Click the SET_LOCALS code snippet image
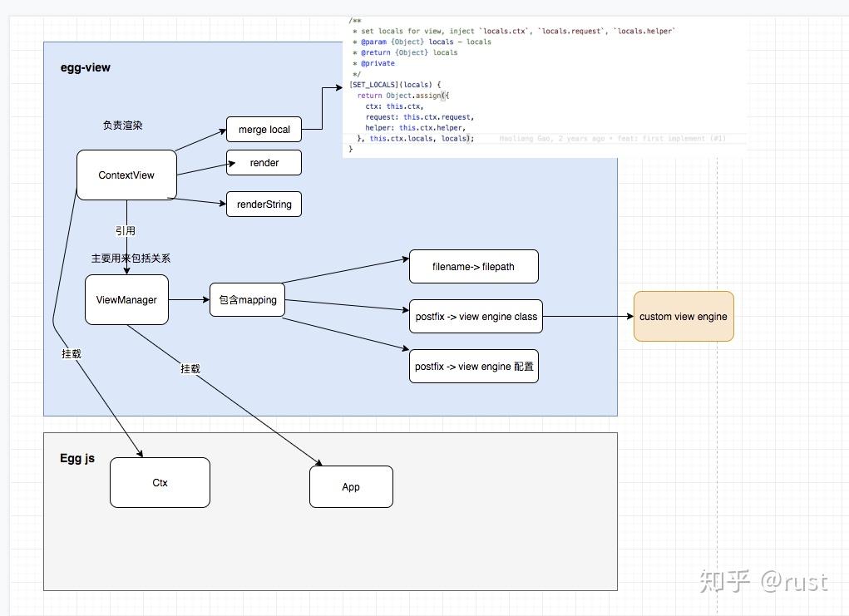The image size is (849, 616). (x=545, y=86)
